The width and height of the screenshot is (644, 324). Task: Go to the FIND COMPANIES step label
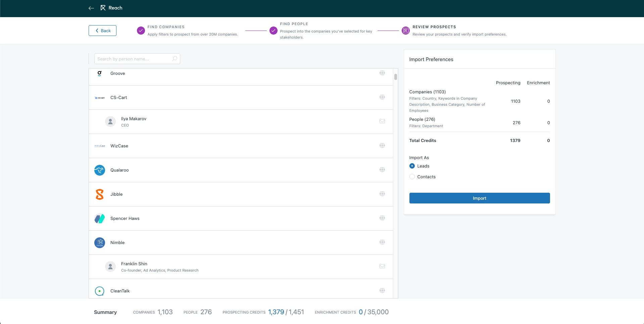pos(166,27)
